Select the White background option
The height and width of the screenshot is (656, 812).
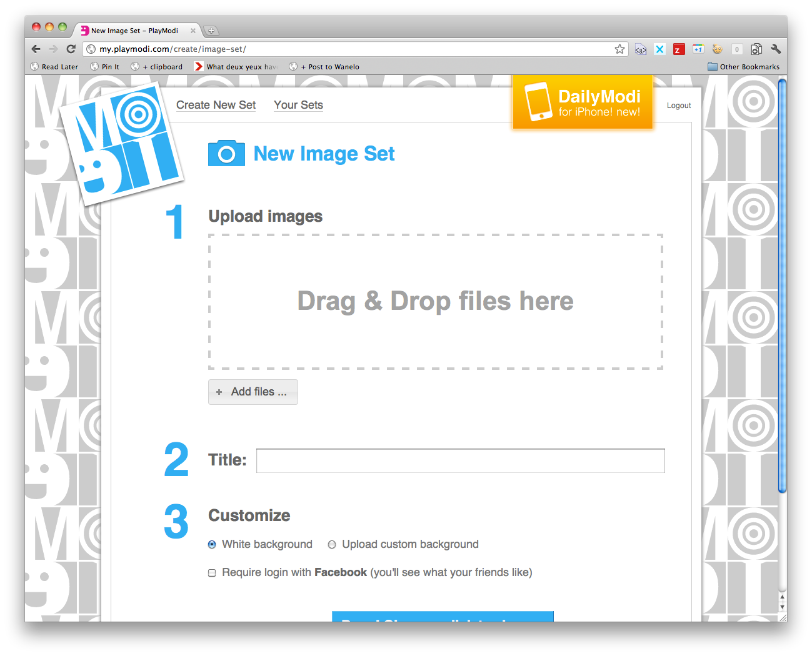(212, 544)
